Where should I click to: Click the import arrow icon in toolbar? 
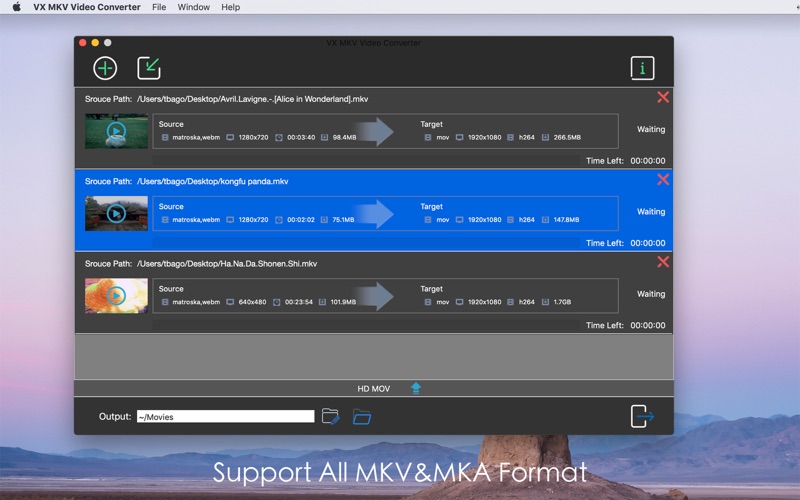coord(149,68)
